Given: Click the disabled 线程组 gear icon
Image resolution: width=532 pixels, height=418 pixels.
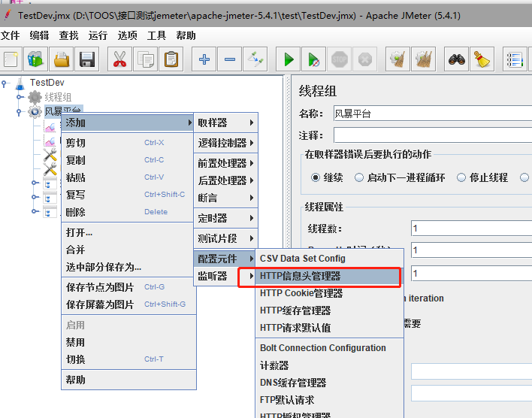Looking at the screenshot, I should click(35, 97).
